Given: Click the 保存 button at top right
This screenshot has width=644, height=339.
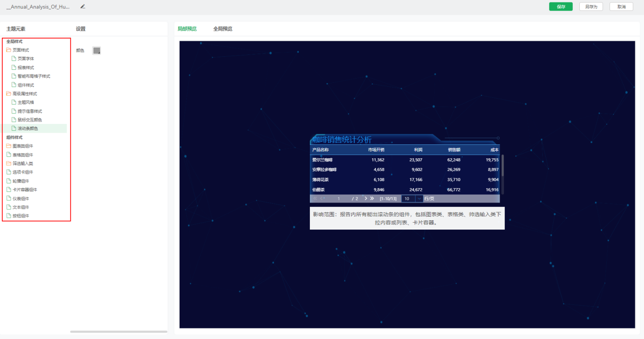Looking at the screenshot, I should click(561, 7).
